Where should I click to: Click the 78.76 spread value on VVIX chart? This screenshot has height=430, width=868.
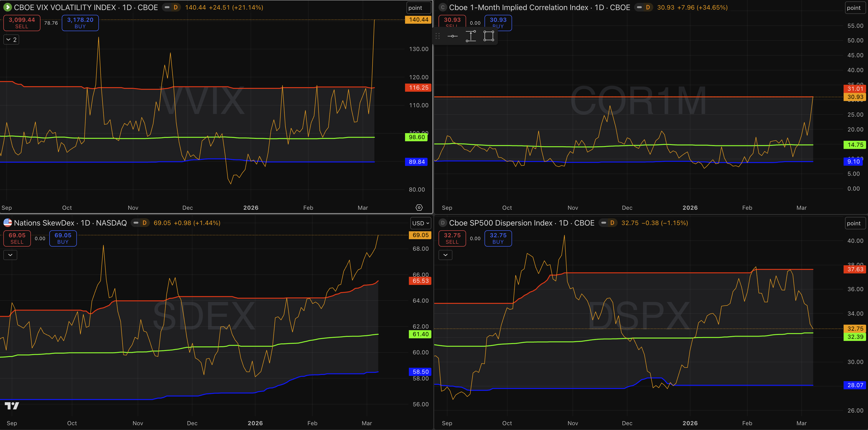coord(51,23)
